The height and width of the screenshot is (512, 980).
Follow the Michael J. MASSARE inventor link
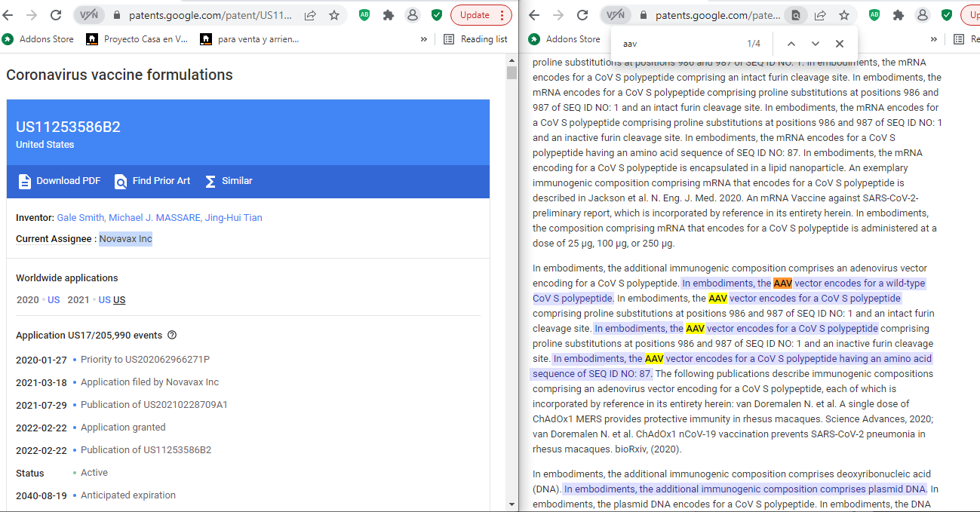coord(155,218)
